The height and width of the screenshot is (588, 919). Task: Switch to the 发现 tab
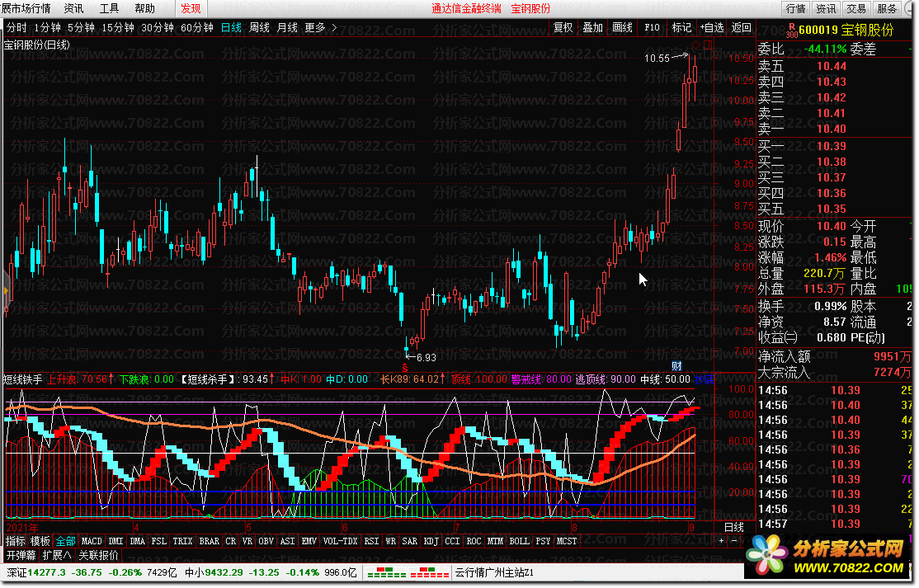[191, 8]
